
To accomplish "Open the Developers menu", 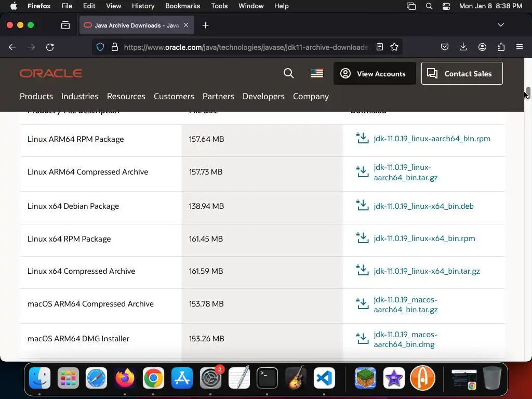I will click(263, 96).
